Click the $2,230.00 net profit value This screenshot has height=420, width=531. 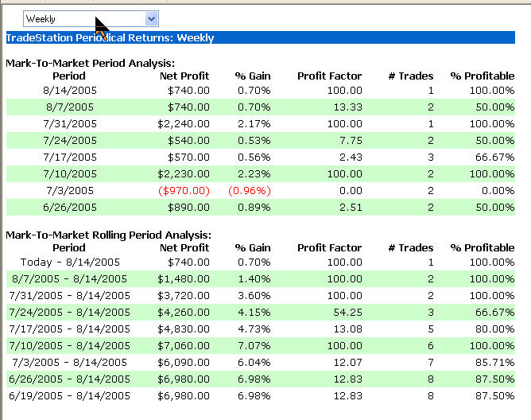(184, 174)
